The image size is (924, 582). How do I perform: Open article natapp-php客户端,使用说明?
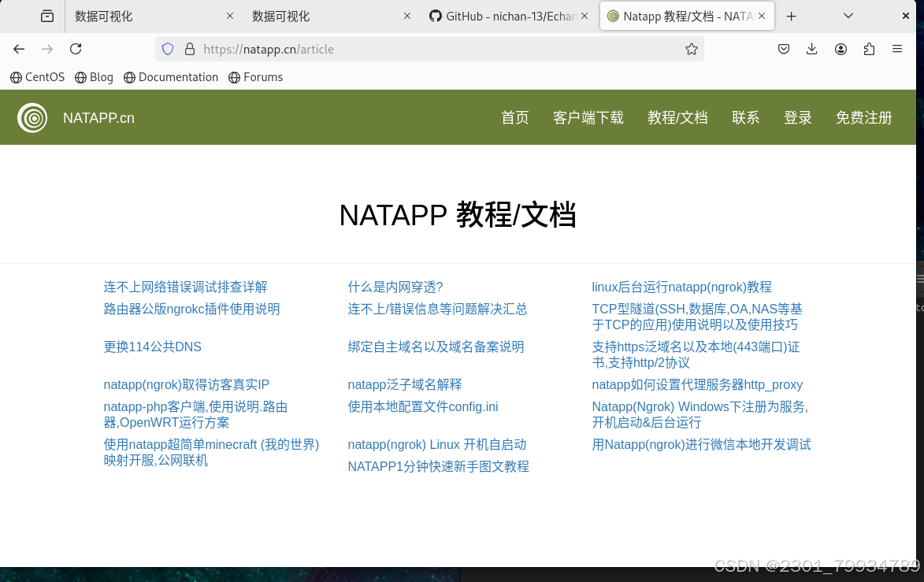(195, 415)
